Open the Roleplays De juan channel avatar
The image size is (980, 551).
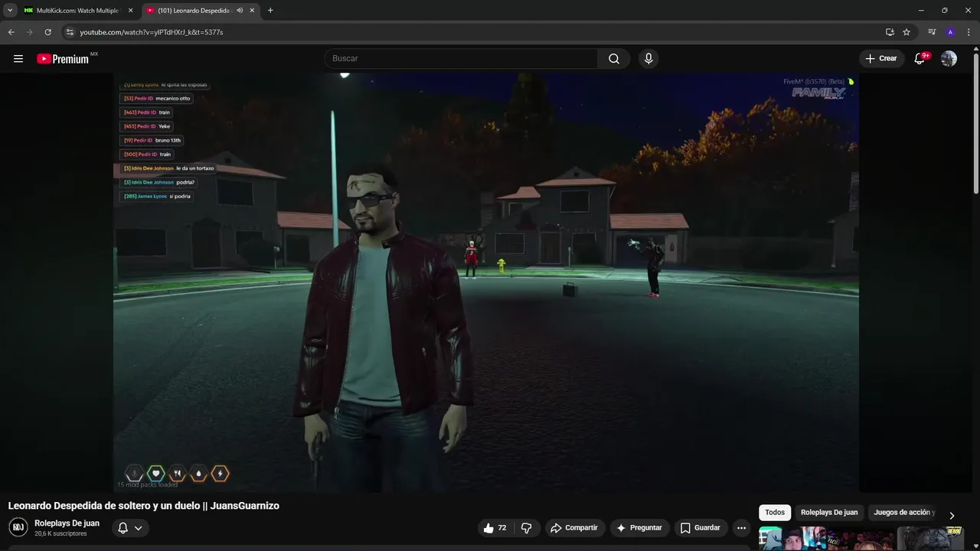click(18, 527)
